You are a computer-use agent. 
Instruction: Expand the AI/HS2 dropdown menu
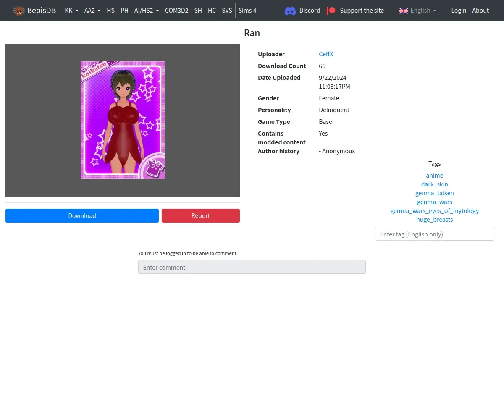[147, 10]
